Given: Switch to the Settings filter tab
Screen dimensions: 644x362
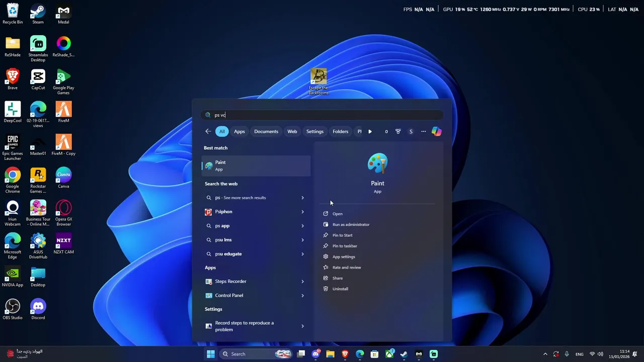Looking at the screenshot, I should (x=315, y=131).
